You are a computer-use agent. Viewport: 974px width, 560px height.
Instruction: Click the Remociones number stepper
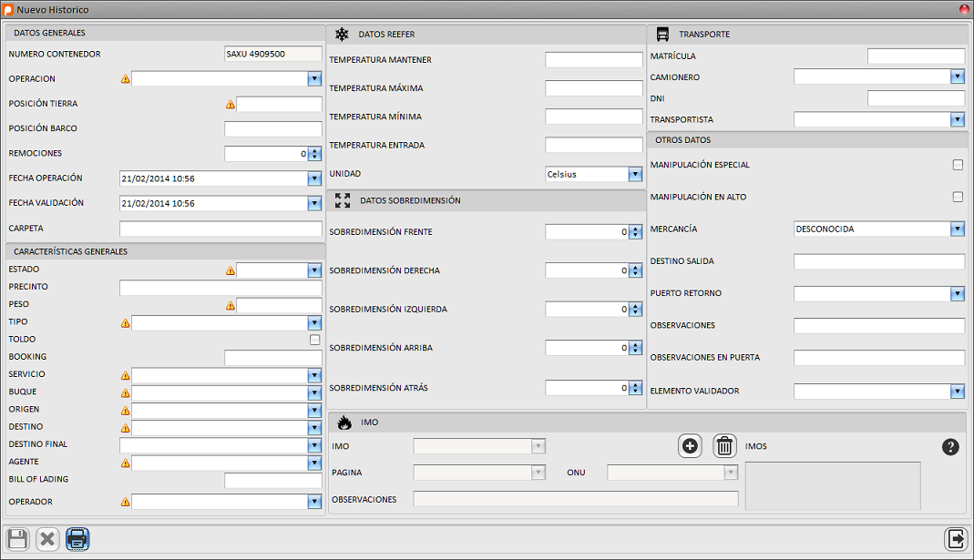pyautogui.click(x=315, y=154)
